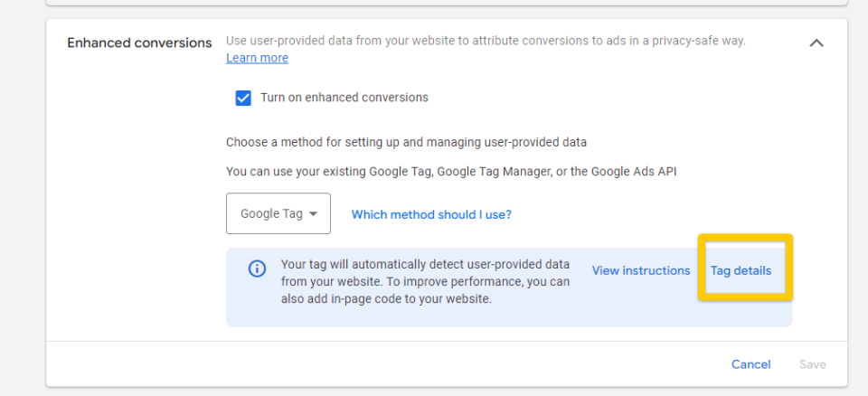Click the greyed-out Save button
The width and height of the screenshot is (868, 396).
[x=813, y=364]
